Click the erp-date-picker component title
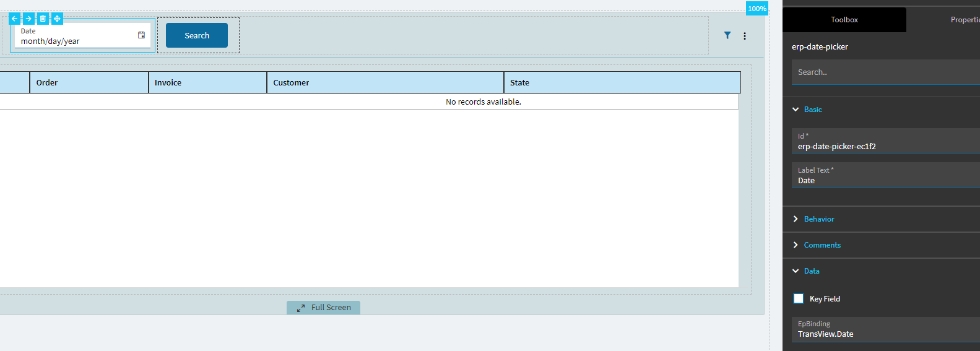Image resolution: width=980 pixels, height=351 pixels. (x=820, y=47)
